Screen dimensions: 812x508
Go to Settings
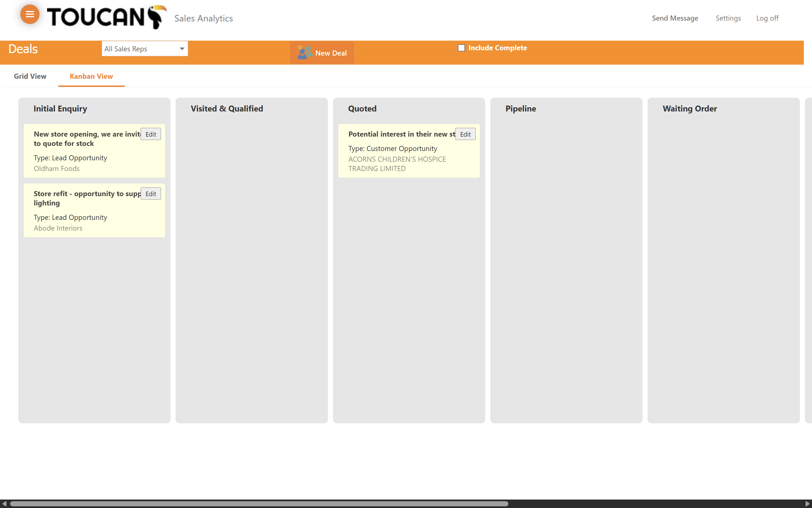[728, 18]
